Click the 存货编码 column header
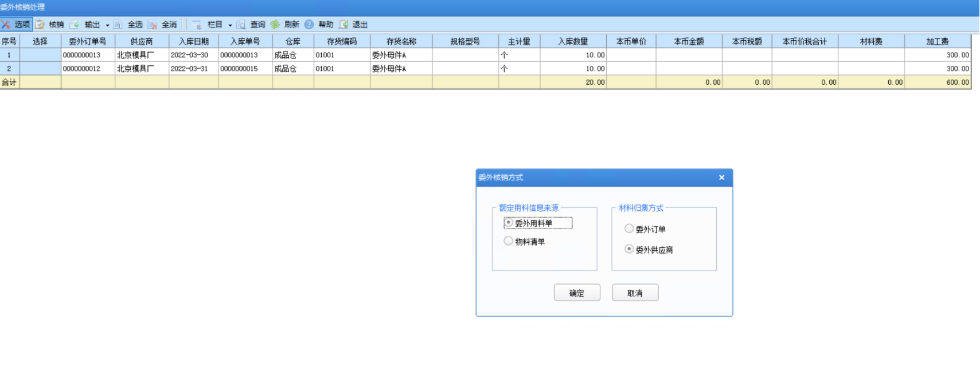Image resolution: width=980 pixels, height=382 pixels. click(342, 41)
